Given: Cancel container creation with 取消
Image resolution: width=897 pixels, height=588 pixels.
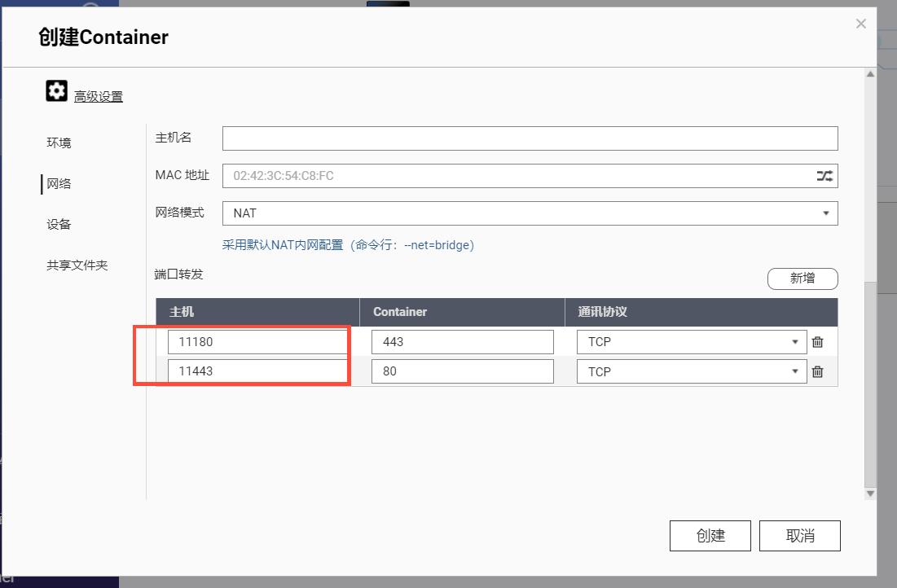Looking at the screenshot, I should click(799, 535).
